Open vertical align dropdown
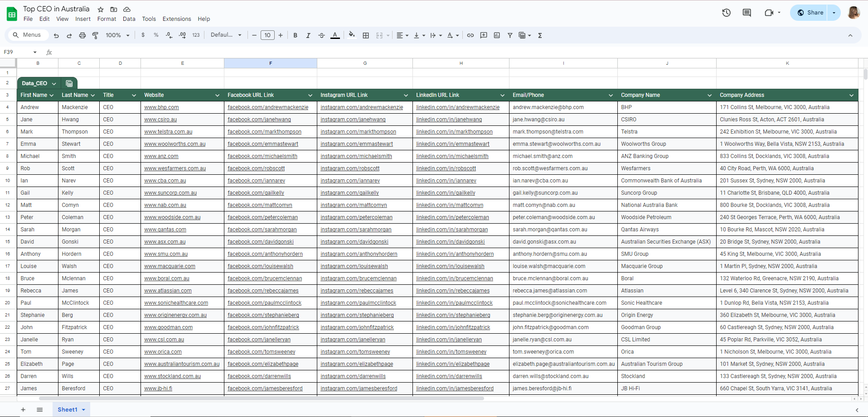The width and height of the screenshot is (868, 417). click(x=419, y=35)
